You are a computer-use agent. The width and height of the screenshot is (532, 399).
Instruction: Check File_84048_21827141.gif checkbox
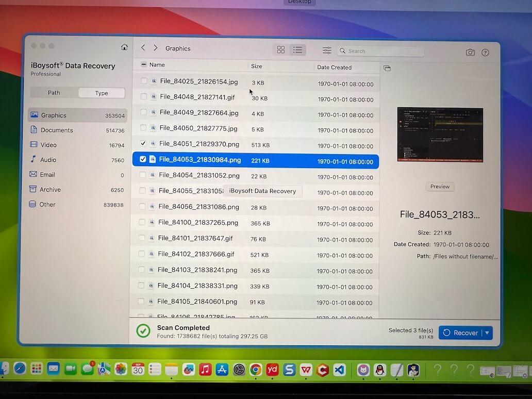tap(143, 96)
